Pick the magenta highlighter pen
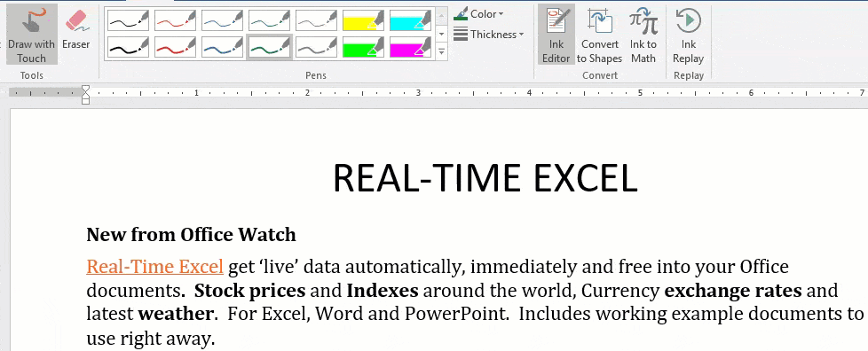This screenshot has width=868, height=351. (410, 46)
